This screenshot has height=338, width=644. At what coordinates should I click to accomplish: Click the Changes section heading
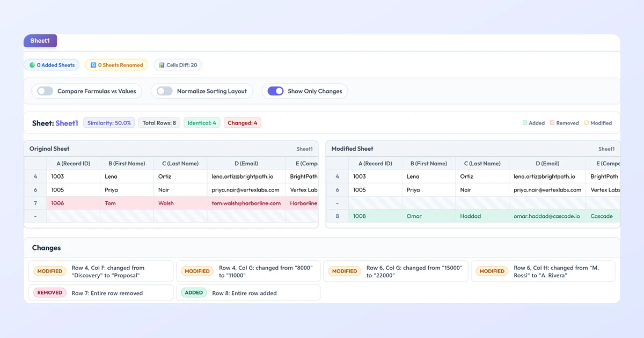tap(47, 248)
